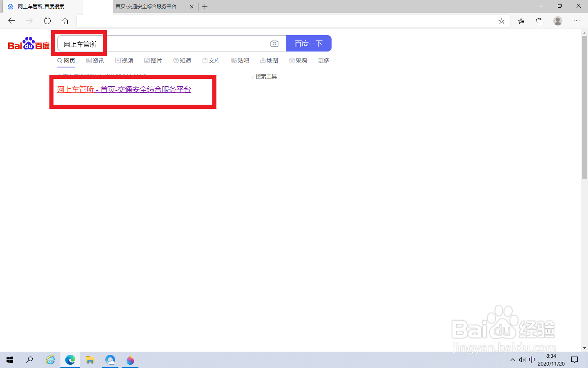588x368 pixels.
Task: Open the browser settings and more menu
Action: [x=577, y=21]
